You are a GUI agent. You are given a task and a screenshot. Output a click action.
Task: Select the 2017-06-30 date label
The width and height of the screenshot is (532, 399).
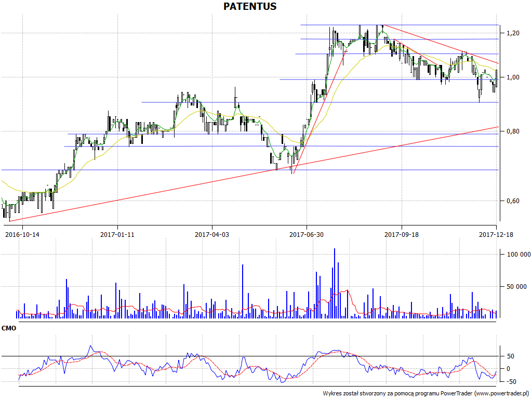tap(307, 234)
